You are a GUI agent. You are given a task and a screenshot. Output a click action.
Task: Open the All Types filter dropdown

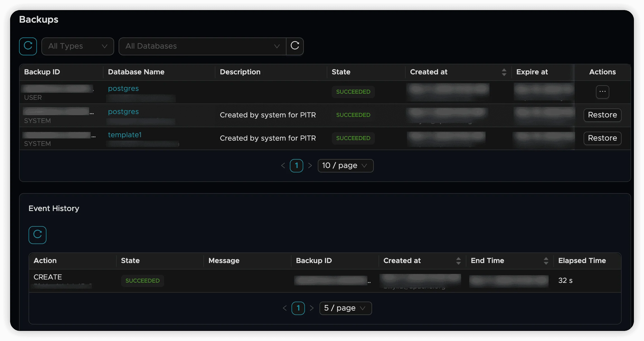[78, 46]
